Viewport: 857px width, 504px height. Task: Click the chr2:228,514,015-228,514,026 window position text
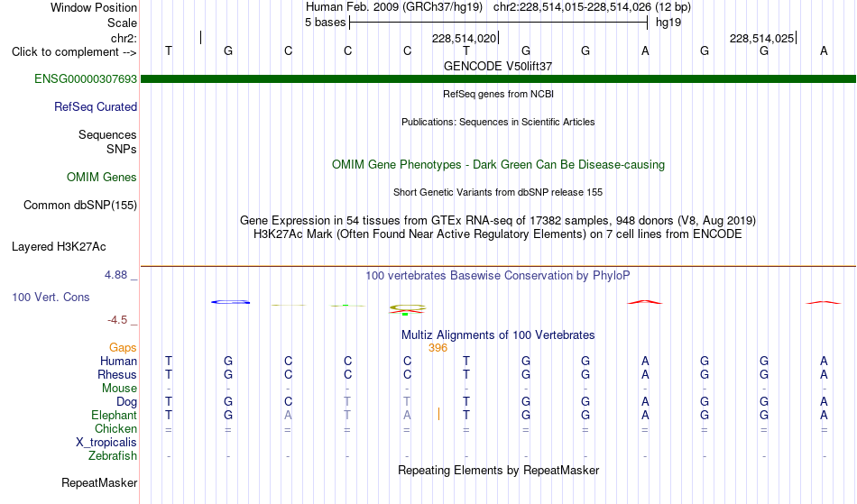592,7
